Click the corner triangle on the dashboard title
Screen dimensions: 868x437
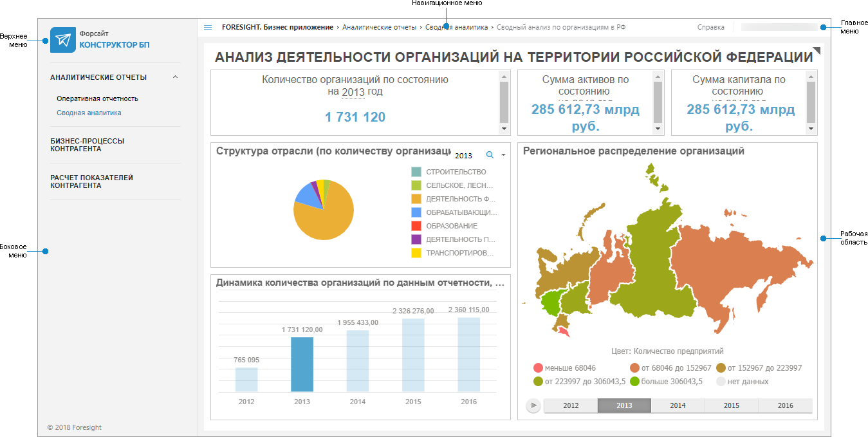(816, 50)
